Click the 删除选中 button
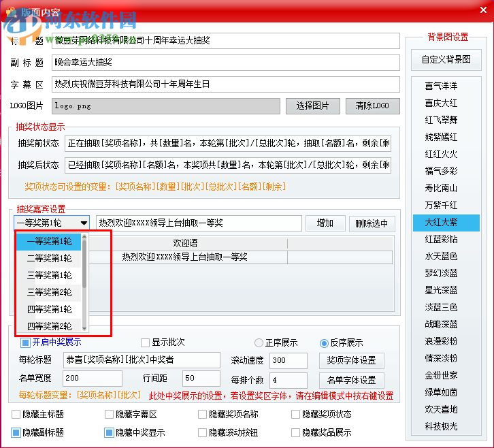 tap(372, 223)
